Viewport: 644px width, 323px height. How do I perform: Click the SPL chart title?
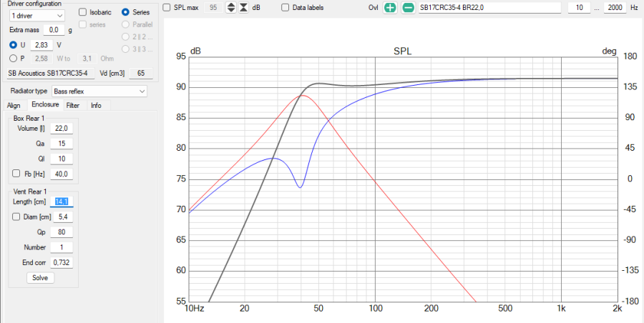[x=402, y=51]
